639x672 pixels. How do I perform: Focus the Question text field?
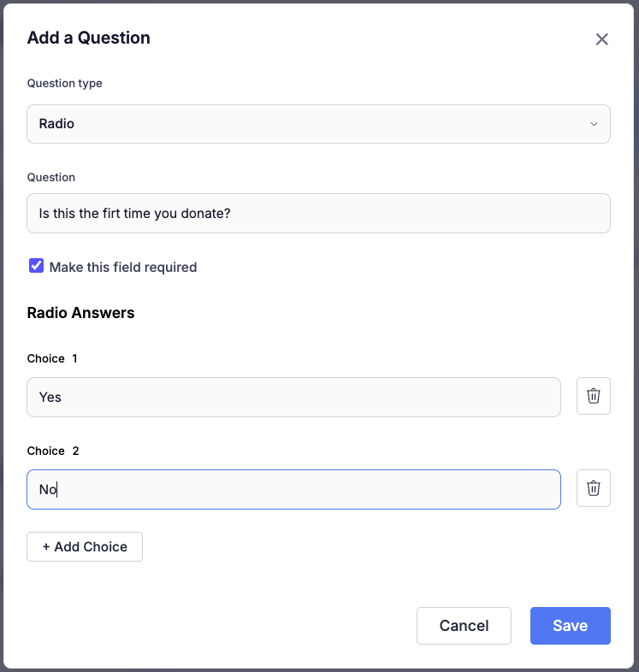tap(318, 214)
